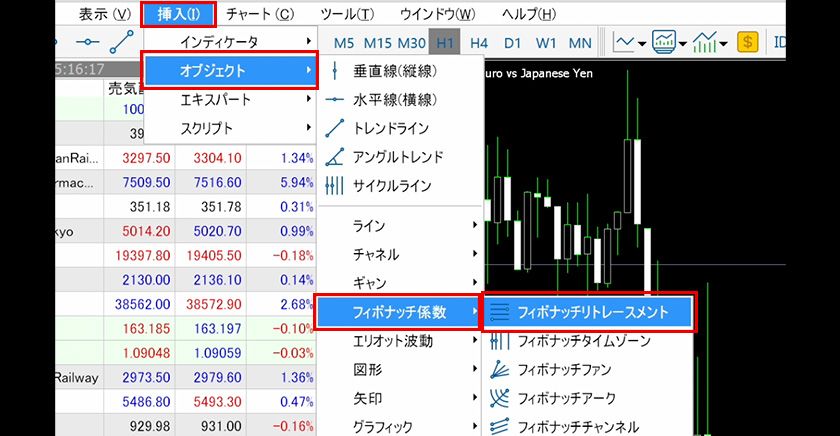Click フィボナッチリトレースメント menu entry
Screen dimensions: 840x436
coord(588,312)
